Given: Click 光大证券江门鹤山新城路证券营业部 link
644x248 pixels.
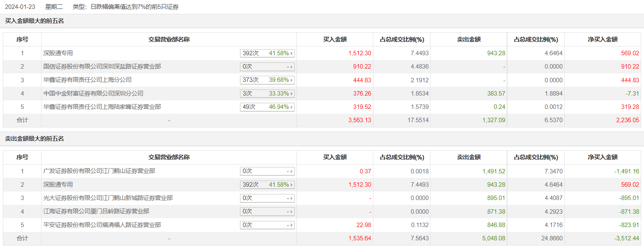Looking at the screenshot, I should click(108, 198).
